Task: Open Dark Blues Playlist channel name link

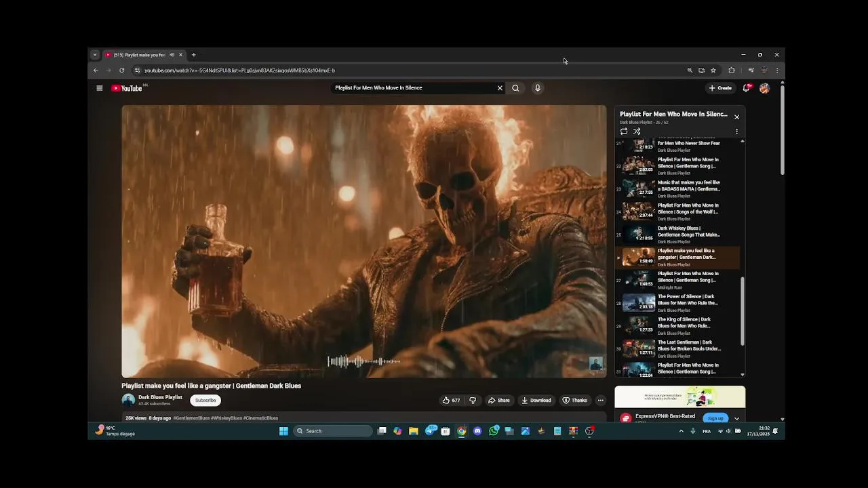Action: click(160, 397)
